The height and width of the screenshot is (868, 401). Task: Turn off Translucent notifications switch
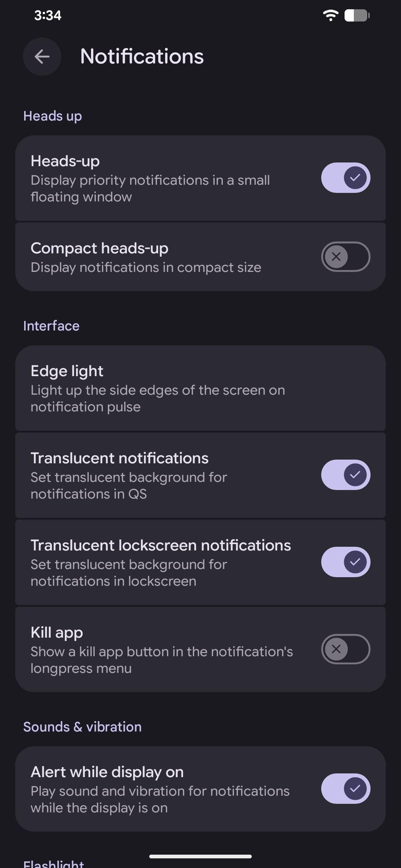(x=345, y=475)
